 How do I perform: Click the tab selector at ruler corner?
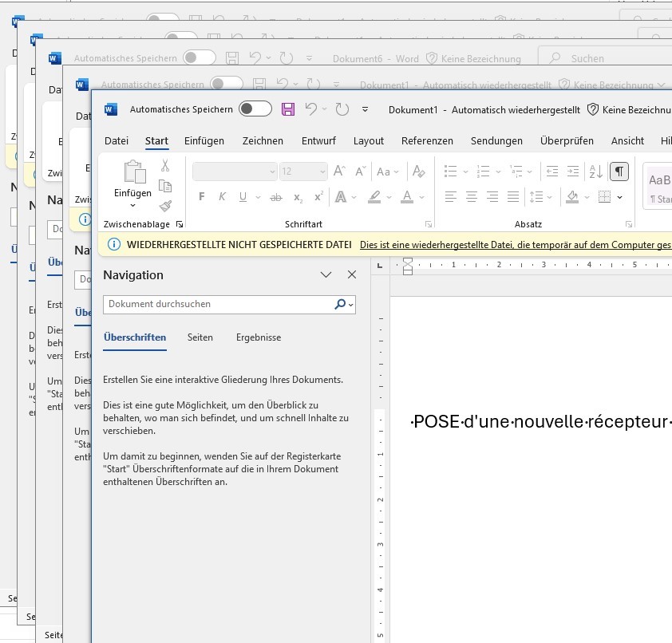[380, 266]
